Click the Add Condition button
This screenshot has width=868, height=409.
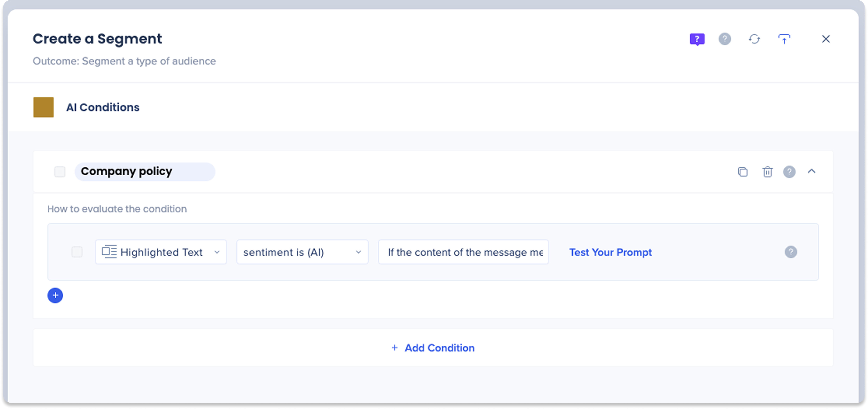(x=433, y=348)
